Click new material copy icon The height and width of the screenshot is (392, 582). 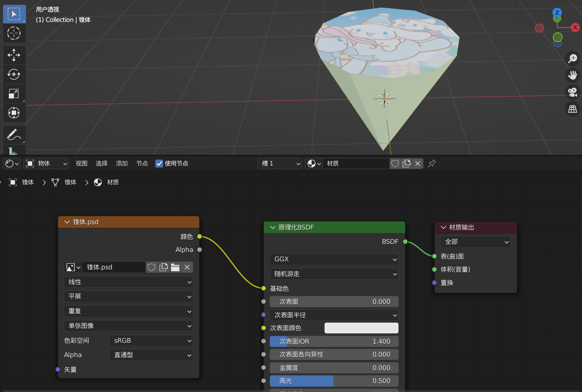[x=407, y=163]
